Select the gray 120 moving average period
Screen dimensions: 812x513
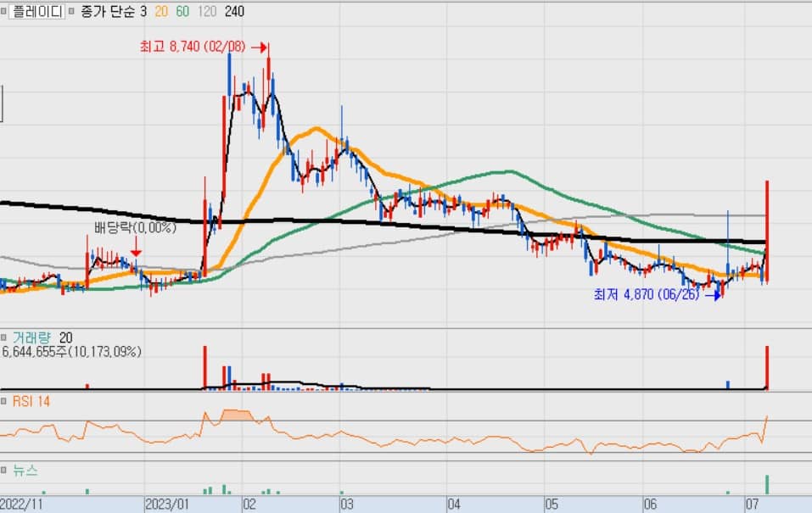[207, 11]
